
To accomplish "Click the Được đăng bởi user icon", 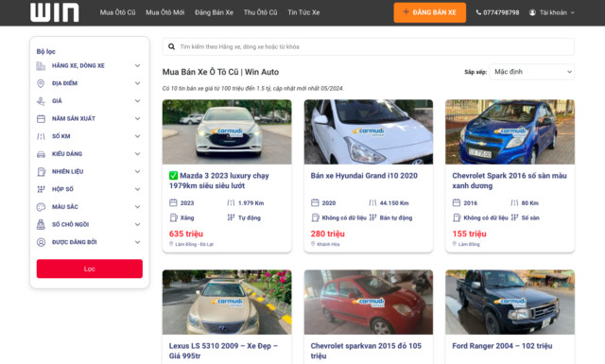I will [x=41, y=242].
